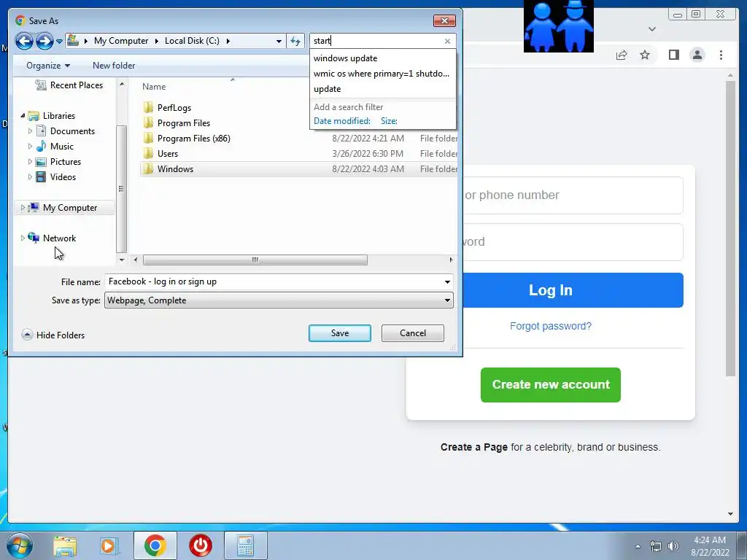Open Windows Start button
This screenshot has height=560, width=747.
click(x=20, y=545)
